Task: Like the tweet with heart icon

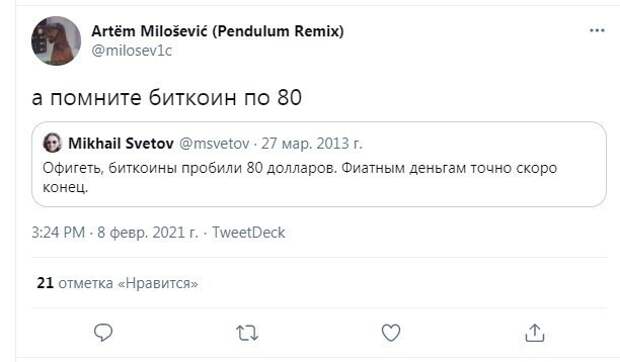Action: click(x=391, y=332)
